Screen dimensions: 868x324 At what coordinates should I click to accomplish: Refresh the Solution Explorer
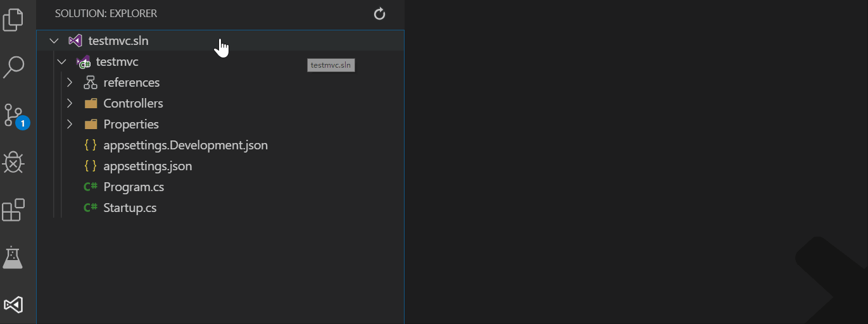pos(380,14)
